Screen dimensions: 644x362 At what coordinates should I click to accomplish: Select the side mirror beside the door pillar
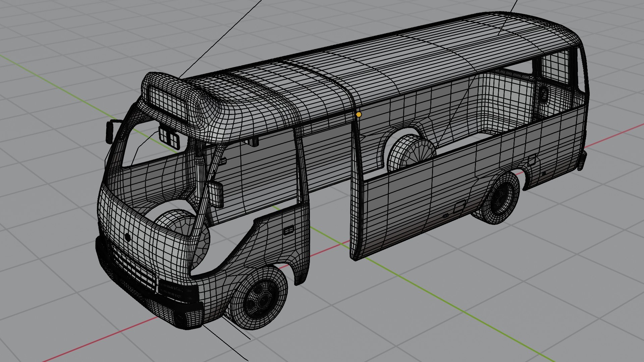pyautogui.click(x=215, y=194)
